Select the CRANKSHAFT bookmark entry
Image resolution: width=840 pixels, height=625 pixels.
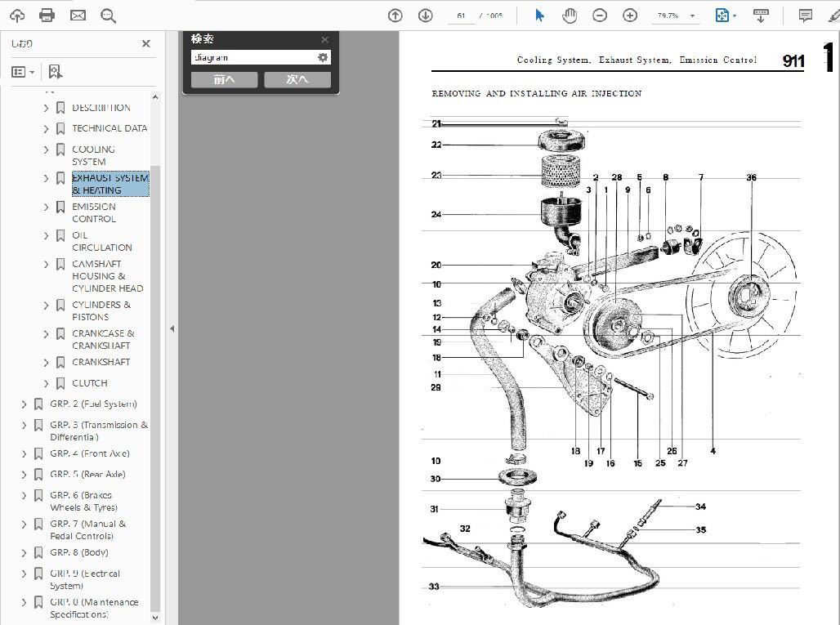[x=101, y=362]
